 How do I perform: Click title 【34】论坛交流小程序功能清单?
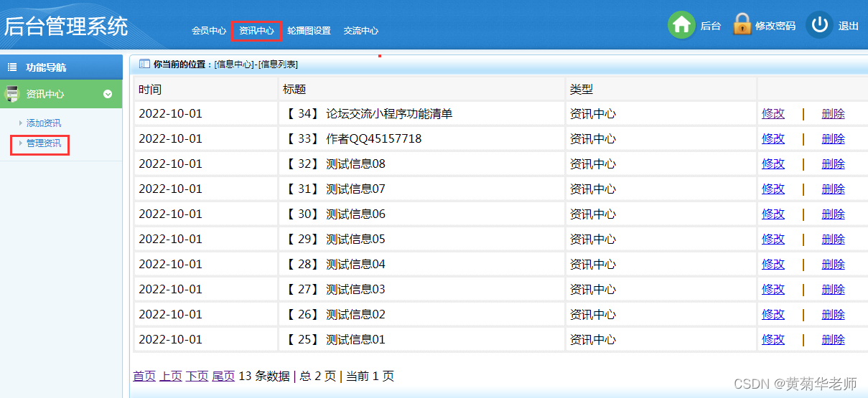coord(368,113)
